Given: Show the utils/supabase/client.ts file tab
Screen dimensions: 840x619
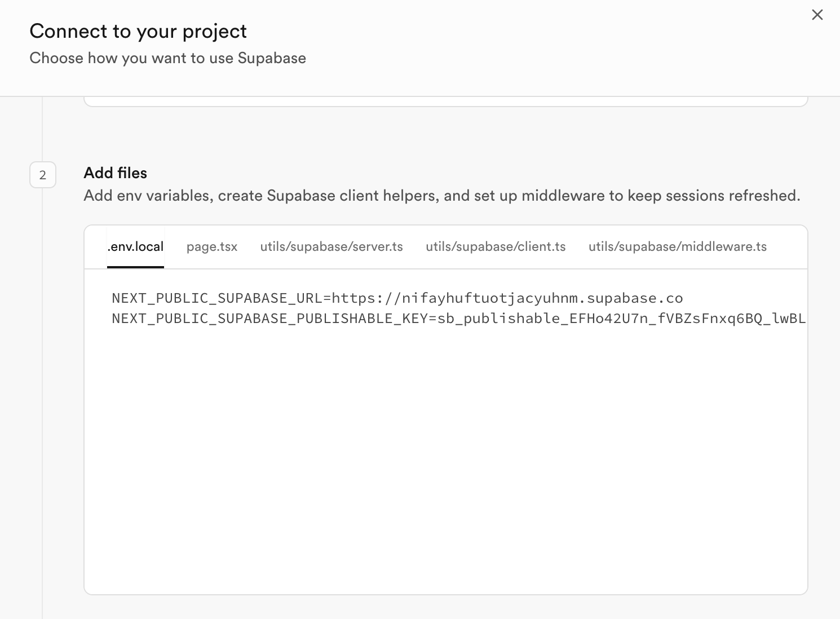Looking at the screenshot, I should point(496,247).
